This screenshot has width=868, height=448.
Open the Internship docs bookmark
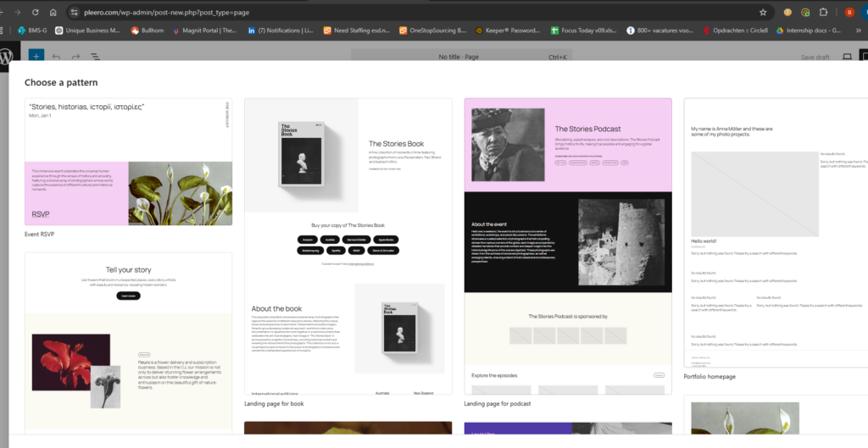pyautogui.click(x=821, y=30)
